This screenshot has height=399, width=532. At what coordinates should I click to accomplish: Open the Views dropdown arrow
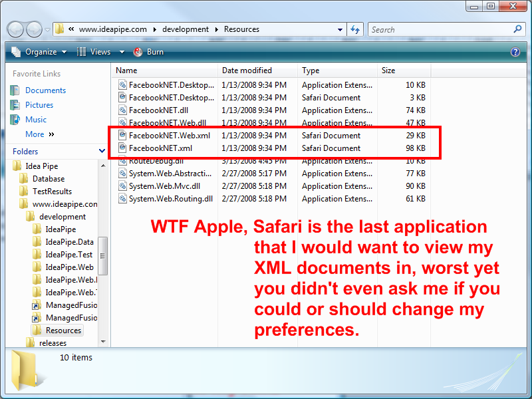tap(122, 52)
